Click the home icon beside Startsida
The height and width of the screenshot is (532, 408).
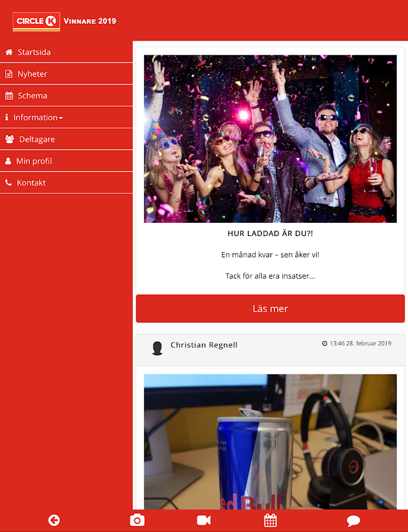(x=9, y=53)
